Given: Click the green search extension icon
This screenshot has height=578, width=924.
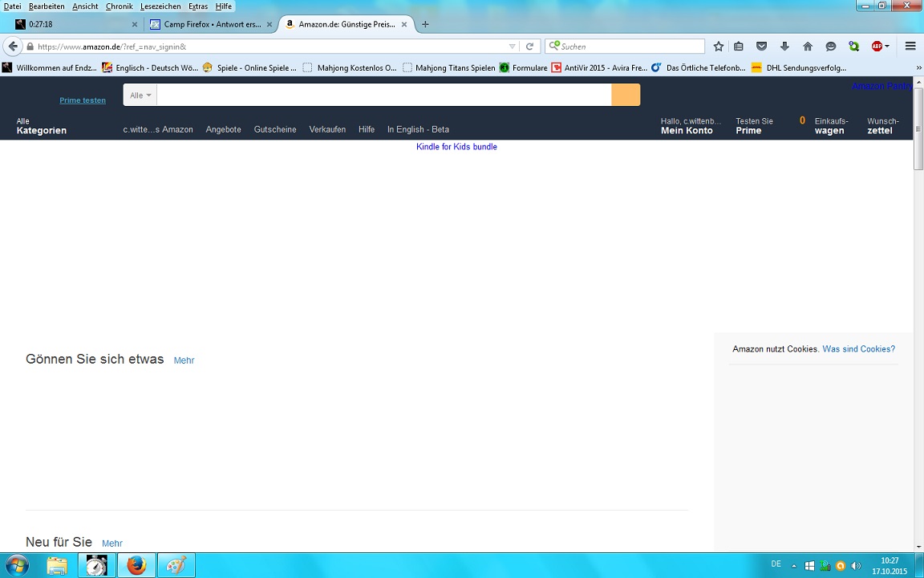Looking at the screenshot, I should (x=853, y=46).
